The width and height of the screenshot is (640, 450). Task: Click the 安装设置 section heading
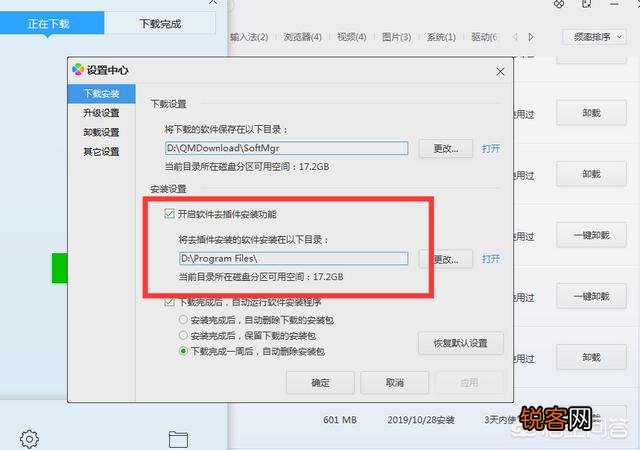pos(169,189)
